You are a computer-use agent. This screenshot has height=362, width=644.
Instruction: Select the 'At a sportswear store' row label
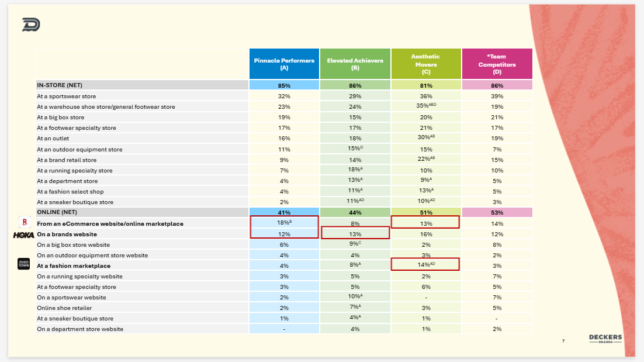click(x=67, y=96)
